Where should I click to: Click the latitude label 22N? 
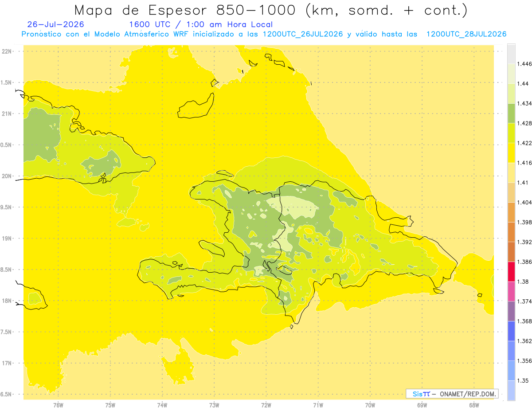(x=7, y=51)
